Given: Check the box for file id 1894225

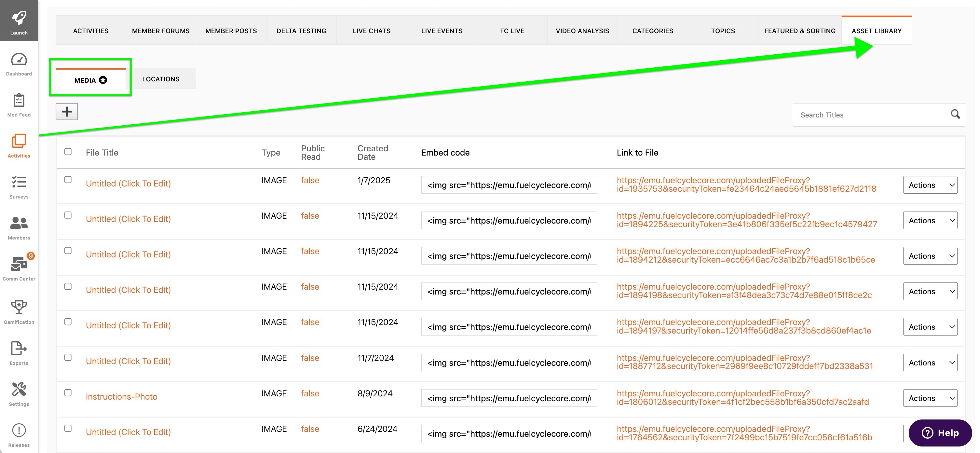Looking at the screenshot, I should 68,215.
